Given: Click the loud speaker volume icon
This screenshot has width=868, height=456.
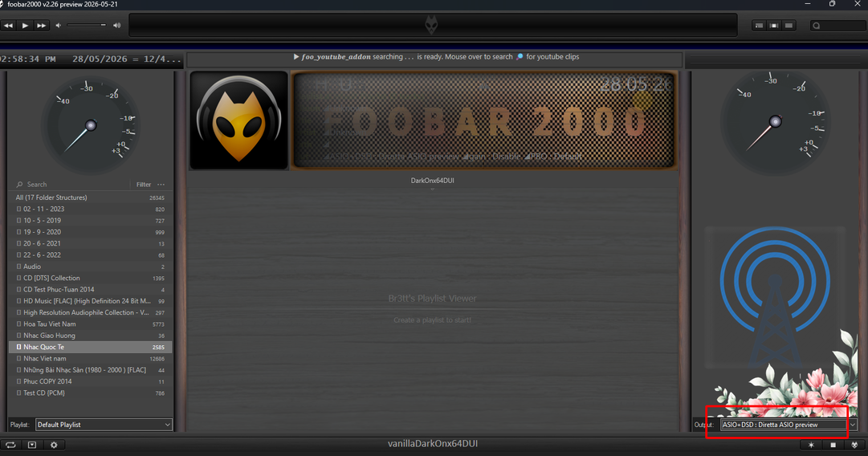Looking at the screenshot, I should click(x=116, y=26).
